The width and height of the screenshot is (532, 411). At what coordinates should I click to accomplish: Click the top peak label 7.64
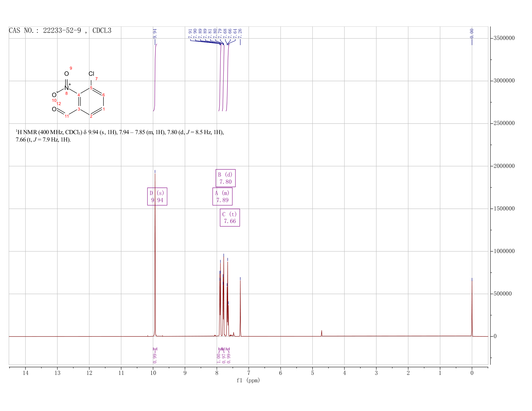tap(235, 33)
